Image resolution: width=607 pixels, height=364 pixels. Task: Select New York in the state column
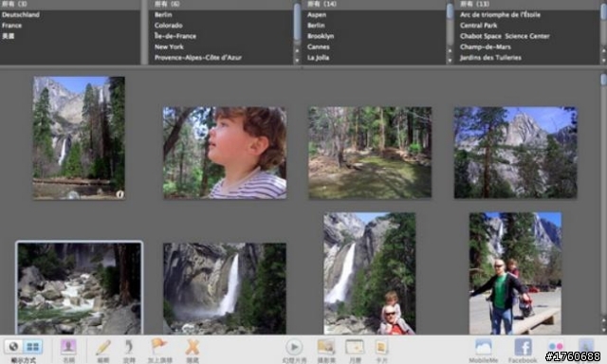pyautogui.click(x=169, y=46)
